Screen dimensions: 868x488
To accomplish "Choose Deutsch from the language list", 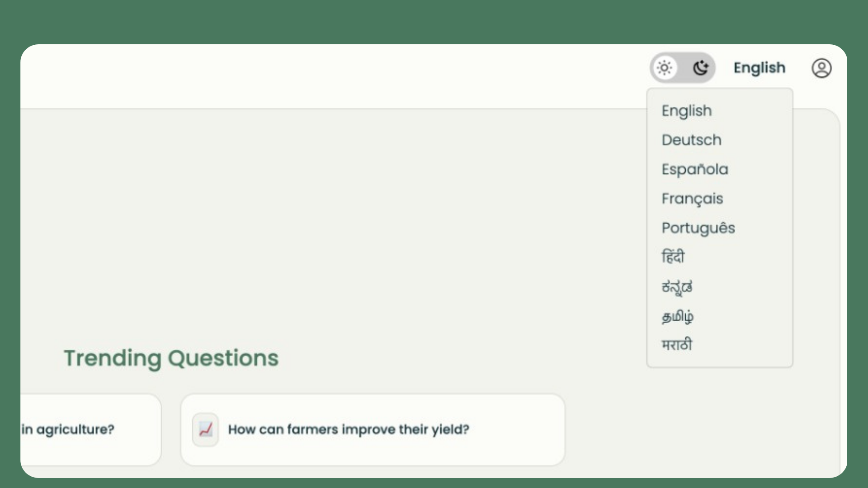I will click(x=692, y=140).
